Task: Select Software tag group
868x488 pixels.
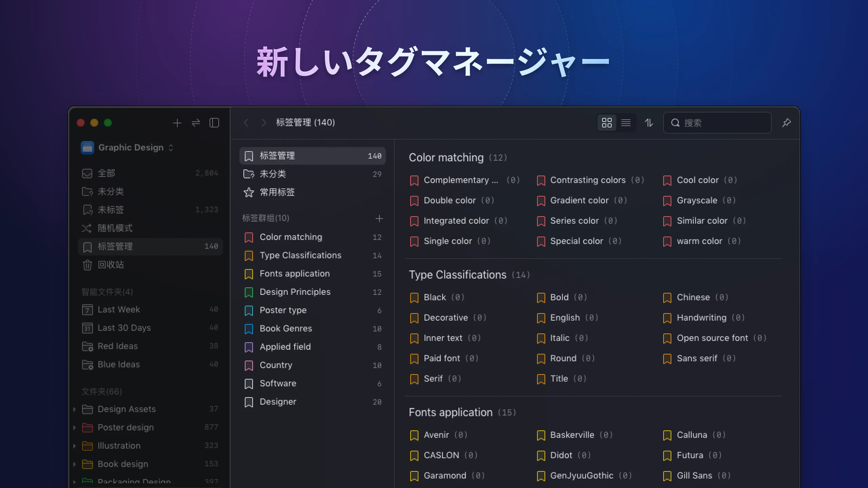Action: 313,384
